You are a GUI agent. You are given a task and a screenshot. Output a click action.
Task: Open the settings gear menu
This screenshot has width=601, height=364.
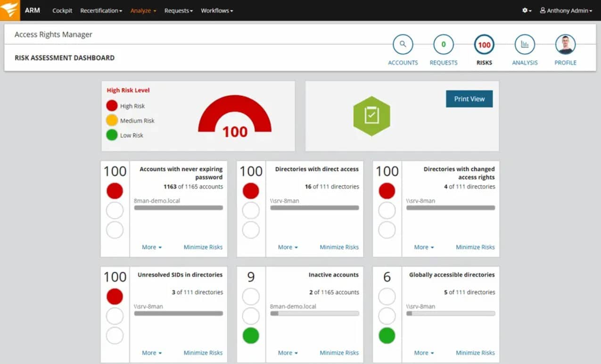(x=527, y=10)
